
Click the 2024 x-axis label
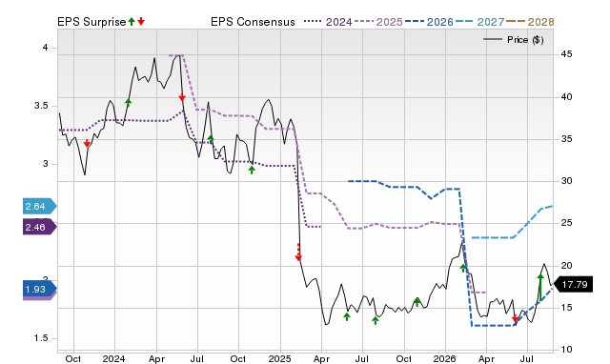tap(114, 358)
